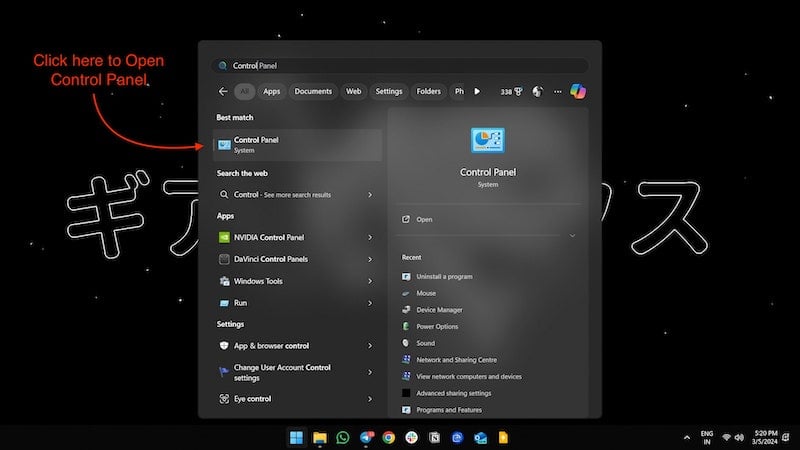Screen dimensions: 800x450
Task: Open Outlook from the taskbar
Action: tap(480, 438)
